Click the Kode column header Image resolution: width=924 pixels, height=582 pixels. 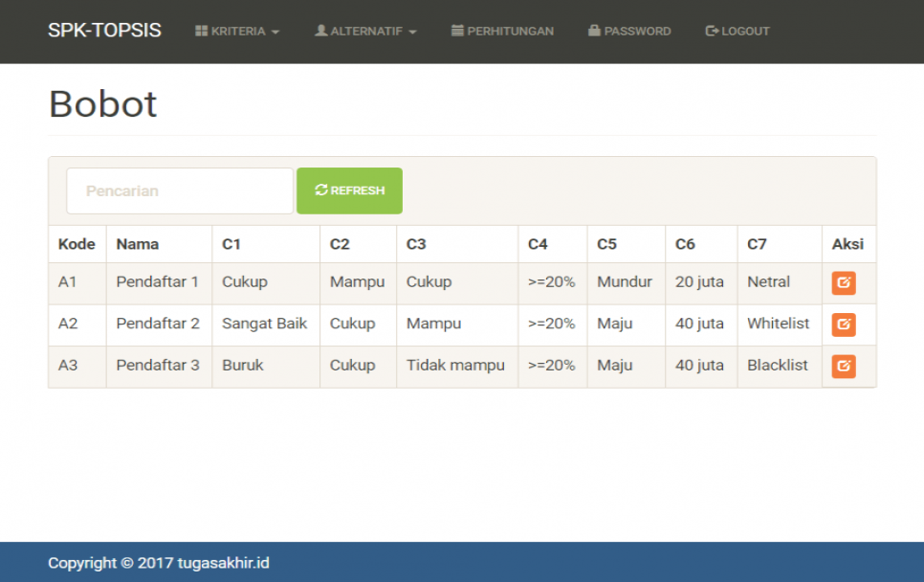(77, 243)
